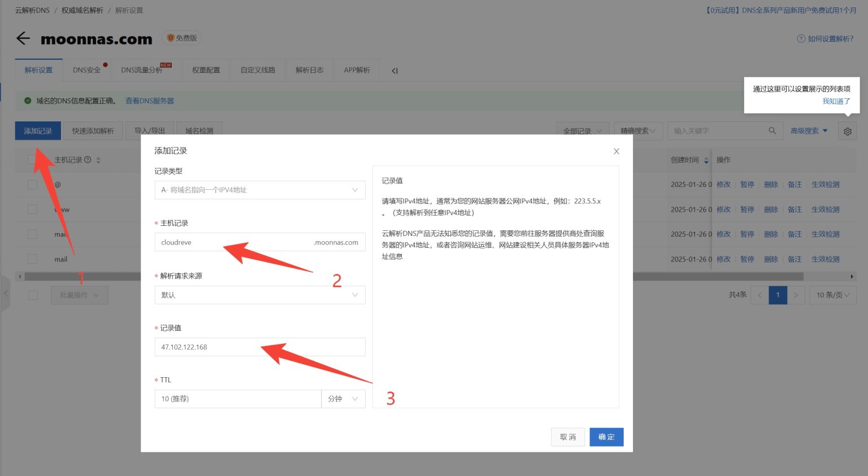Image resolution: width=868 pixels, height=476 pixels.
Task: Open the 解析日志 tab
Action: coord(309,70)
